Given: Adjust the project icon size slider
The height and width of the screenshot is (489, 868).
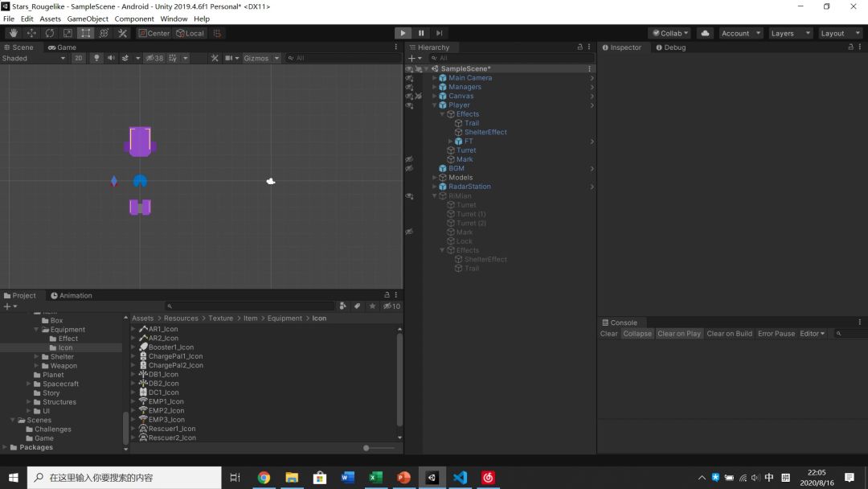Looking at the screenshot, I should point(366,447).
